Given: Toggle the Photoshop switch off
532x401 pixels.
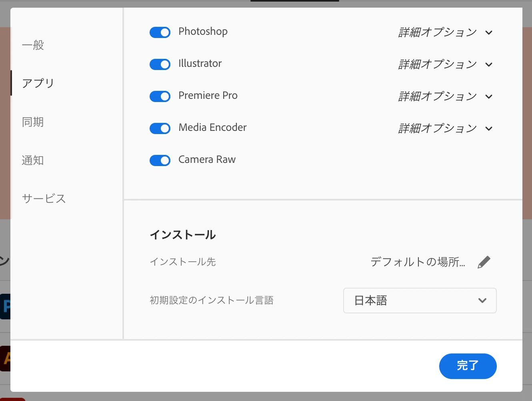Looking at the screenshot, I should click(x=160, y=32).
